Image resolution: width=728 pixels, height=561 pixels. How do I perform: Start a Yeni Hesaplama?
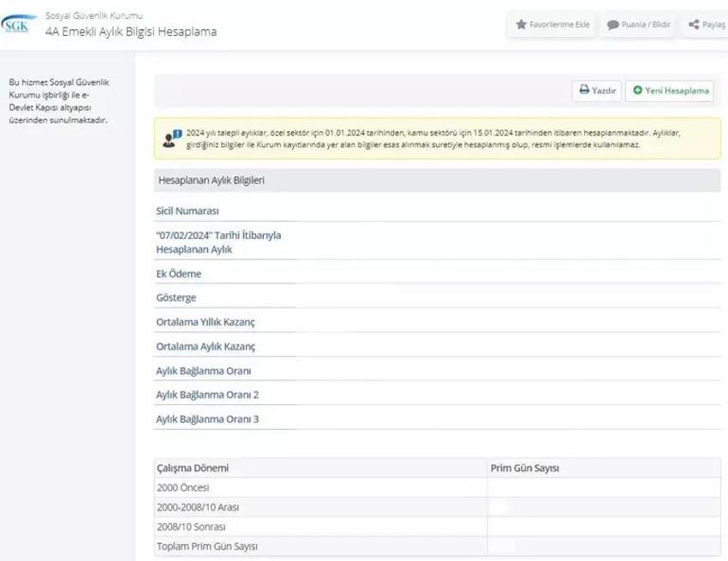click(x=670, y=91)
